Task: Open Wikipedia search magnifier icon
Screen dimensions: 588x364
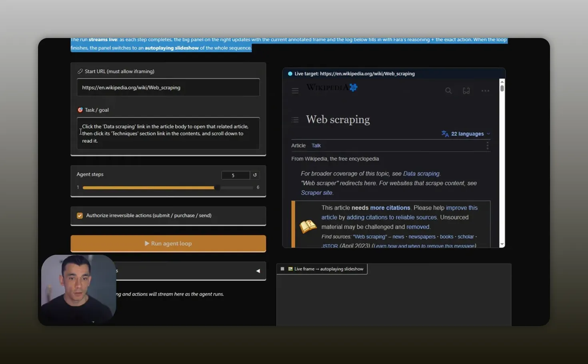Action: (x=448, y=91)
